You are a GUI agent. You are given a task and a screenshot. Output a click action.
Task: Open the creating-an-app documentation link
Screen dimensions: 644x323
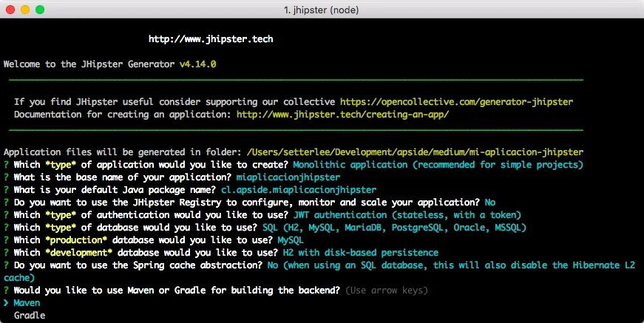[x=342, y=115]
